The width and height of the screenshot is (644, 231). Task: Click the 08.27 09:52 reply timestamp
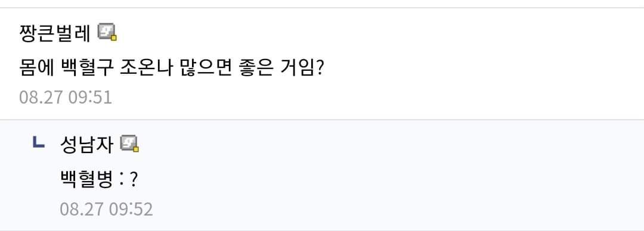pos(106,209)
